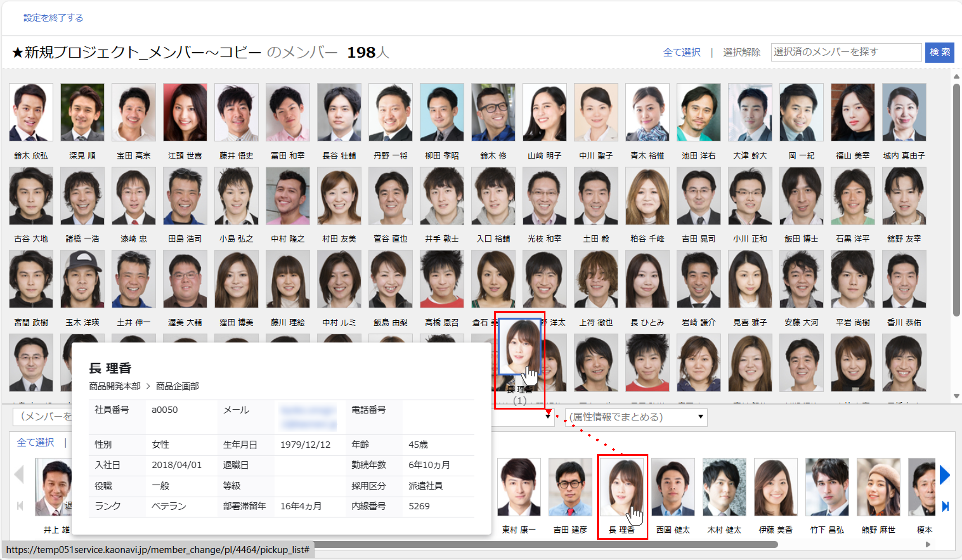Click 設定を終了する link
The height and width of the screenshot is (560, 962).
53,18
